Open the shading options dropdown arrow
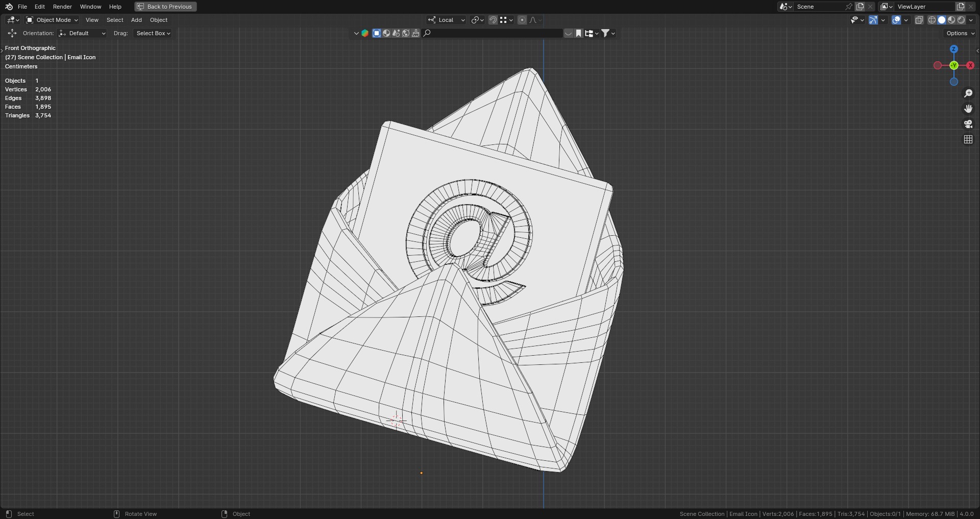The height and width of the screenshot is (519, 980). coord(971,20)
